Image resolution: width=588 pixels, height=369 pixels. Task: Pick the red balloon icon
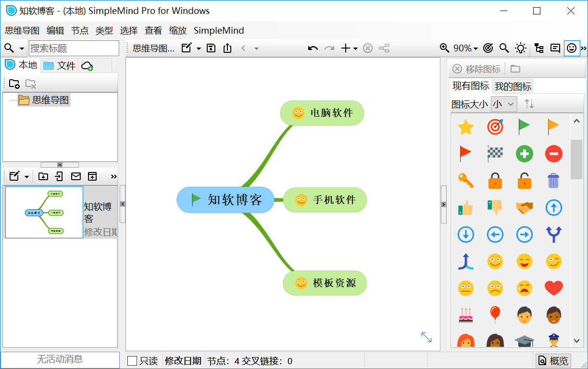tap(495, 315)
